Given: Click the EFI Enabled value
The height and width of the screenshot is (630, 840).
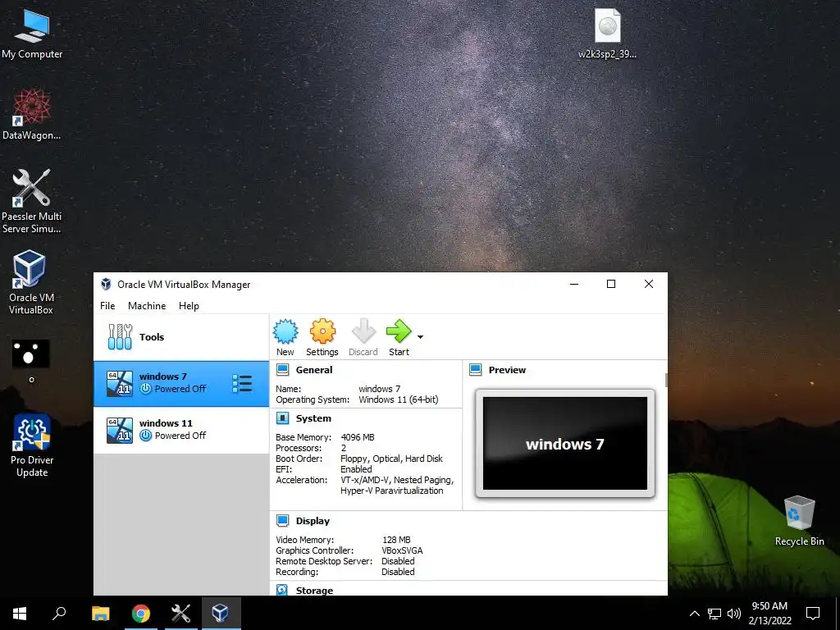Looking at the screenshot, I should point(356,469).
